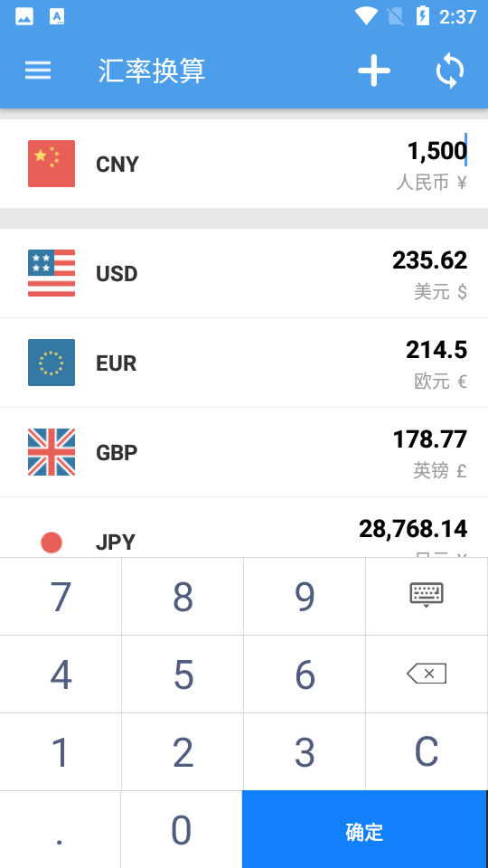Tap the Japan flag icon

(52, 542)
